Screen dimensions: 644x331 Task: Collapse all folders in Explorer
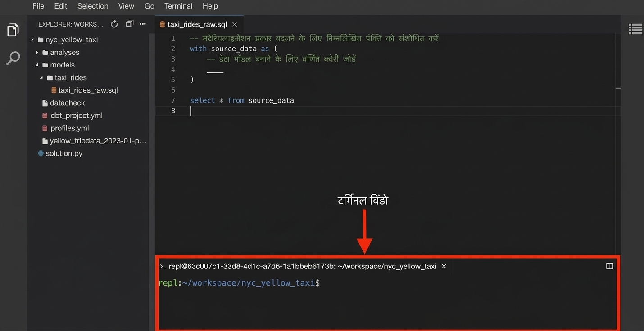[x=129, y=24]
